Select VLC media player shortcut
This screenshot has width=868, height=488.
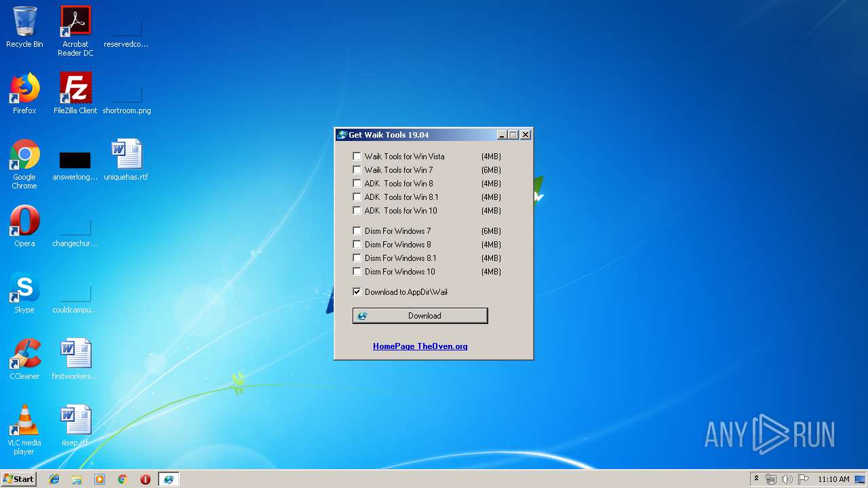click(24, 430)
